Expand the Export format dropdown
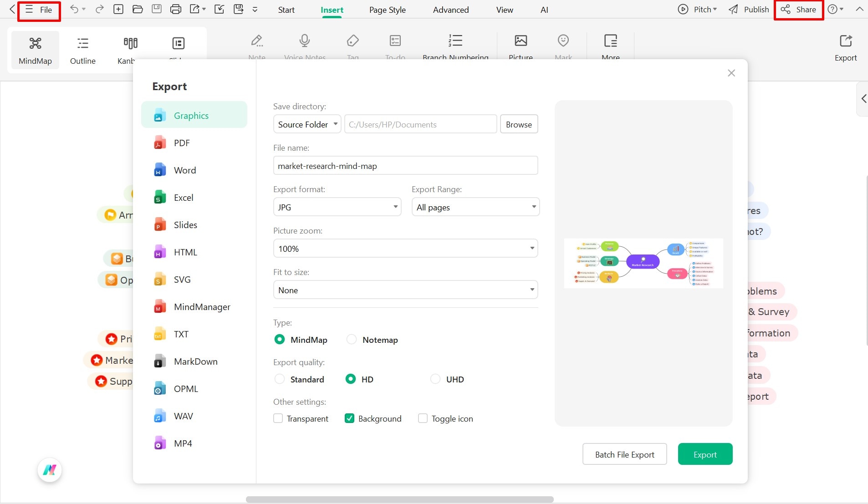 pos(337,207)
